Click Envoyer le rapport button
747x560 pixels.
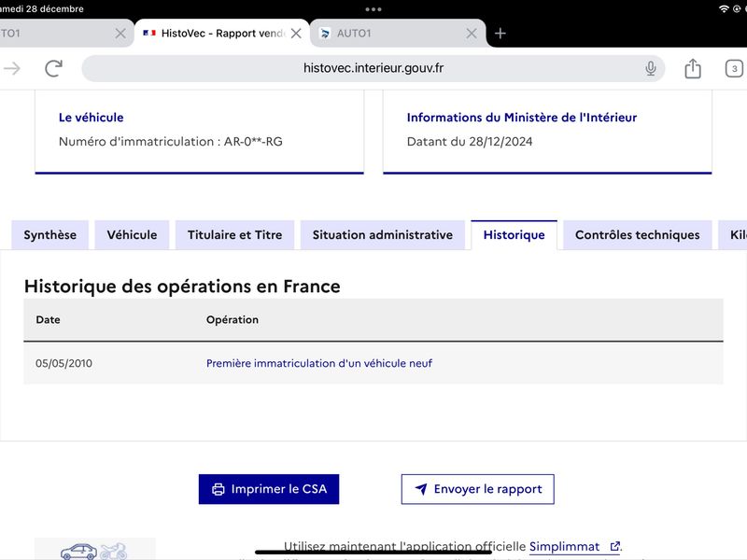point(477,489)
